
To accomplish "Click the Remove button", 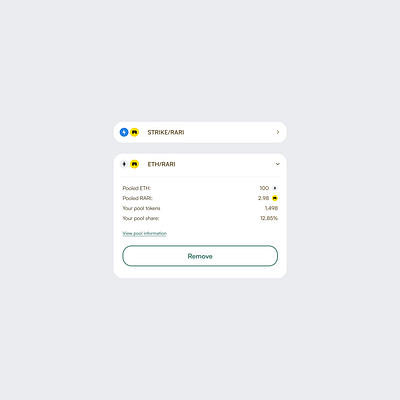I will pyautogui.click(x=200, y=256).
